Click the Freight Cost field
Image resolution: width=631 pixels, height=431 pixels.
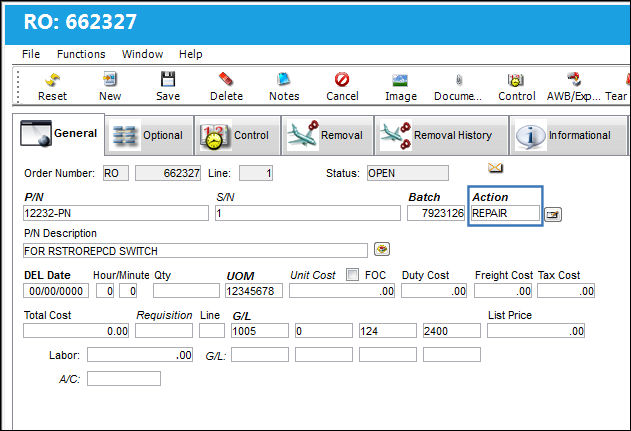pyautogui.click(x=503, y=291)
